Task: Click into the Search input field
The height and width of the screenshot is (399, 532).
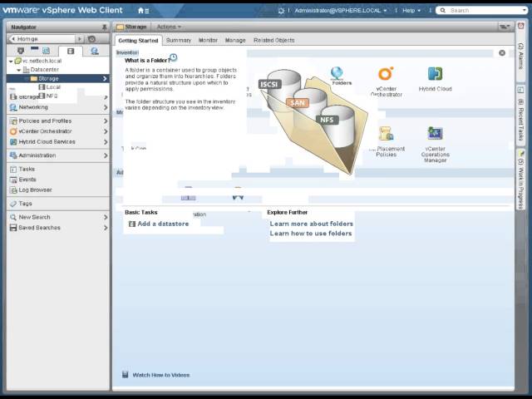Action: pyautogui.click(x=484, y=11)
